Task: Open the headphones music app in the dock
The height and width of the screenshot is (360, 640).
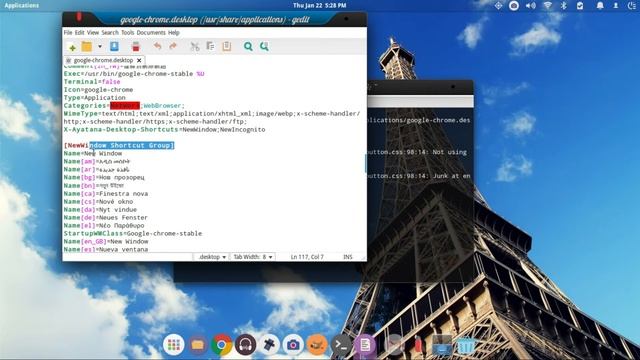Action: (245, 345)
